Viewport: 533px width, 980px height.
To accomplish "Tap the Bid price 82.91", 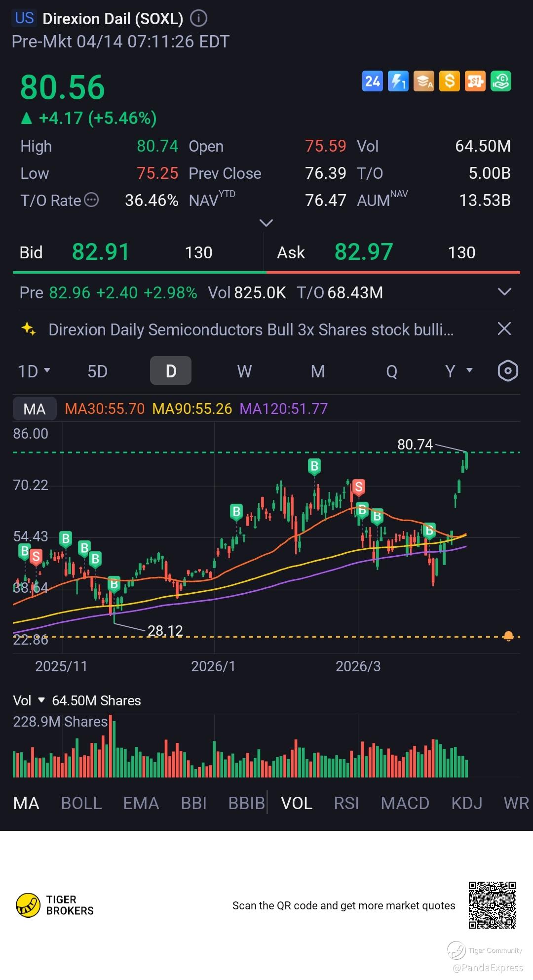I will click(x=101, y=252).
